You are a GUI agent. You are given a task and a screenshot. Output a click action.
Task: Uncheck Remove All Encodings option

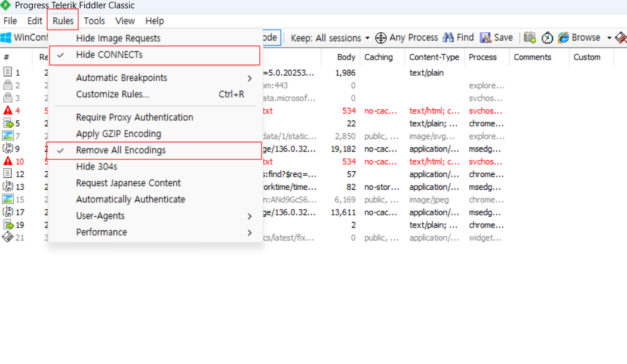[x=155, y=150]
